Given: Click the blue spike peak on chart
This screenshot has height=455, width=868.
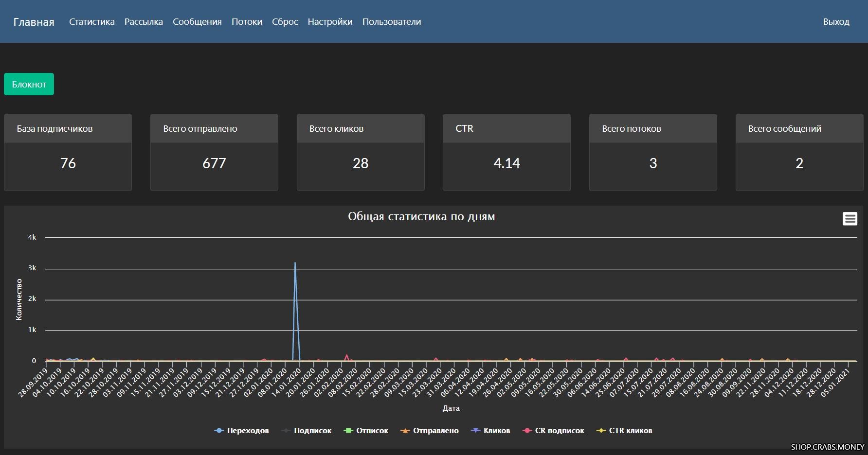Looking at the screenshot, I should (295, 263).
